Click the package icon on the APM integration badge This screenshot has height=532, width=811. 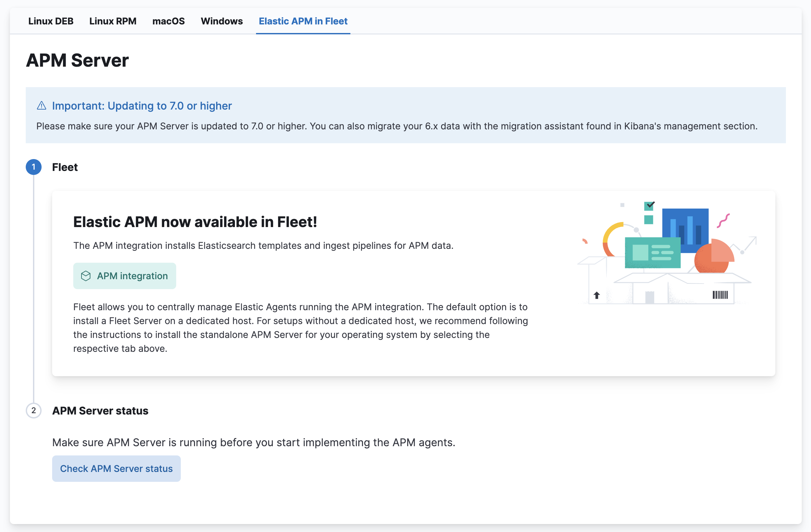(x=86, y=276)
